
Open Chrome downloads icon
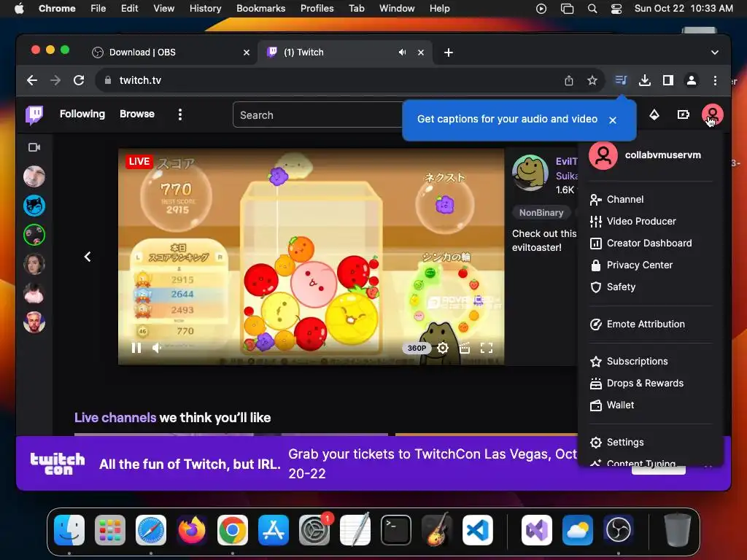coord(645,80)
